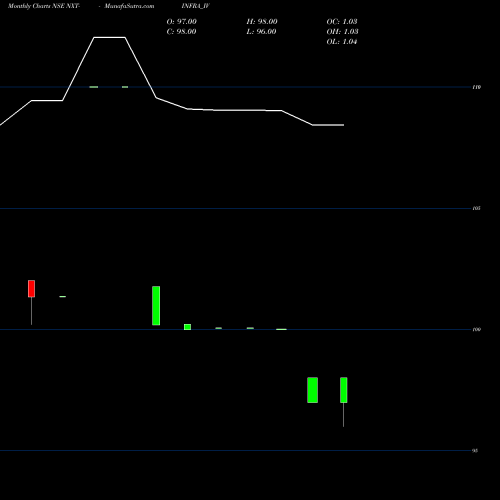Screen dimensions: 500x500
Task: Select the red candlestick on the chart
Action: pyautogui.click(x=31, y=289)
